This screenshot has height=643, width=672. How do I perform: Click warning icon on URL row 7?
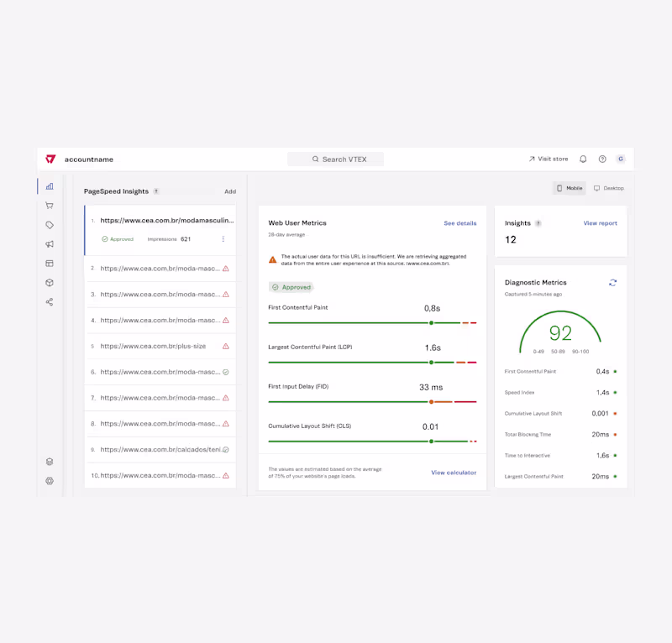(226, 398)
